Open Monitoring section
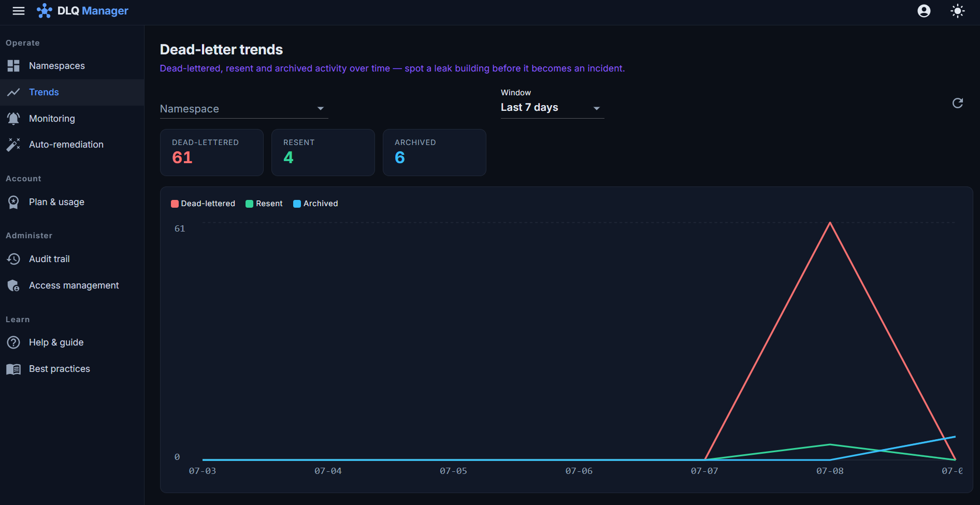The width and height of the screenshot is (980, 505). (72, 119)
